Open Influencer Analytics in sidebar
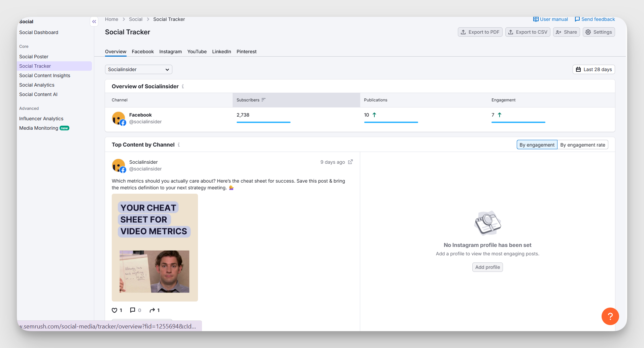 tap(41, 119)
